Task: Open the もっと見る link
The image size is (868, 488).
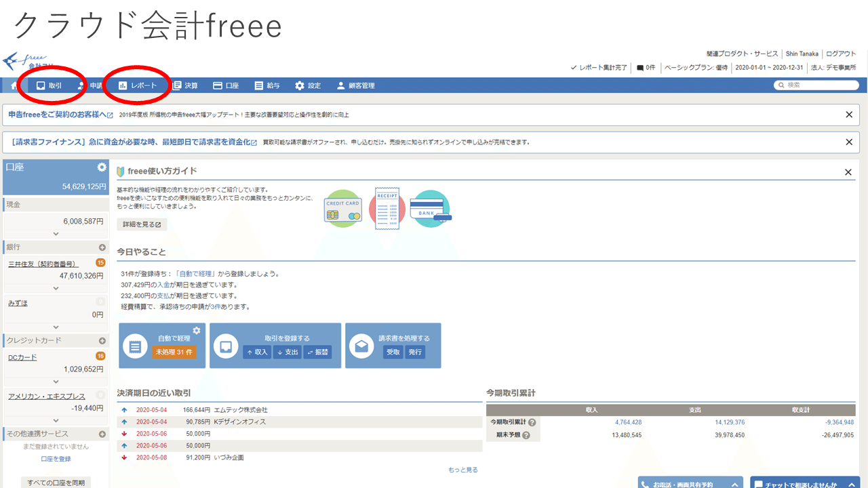Action: click(463, 470)
